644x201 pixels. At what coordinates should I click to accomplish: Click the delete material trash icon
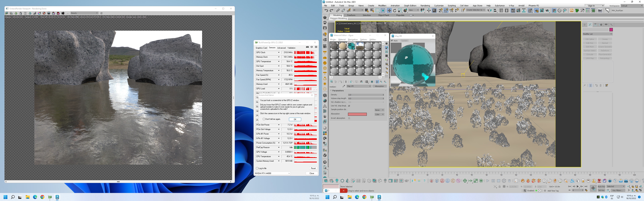346,82
